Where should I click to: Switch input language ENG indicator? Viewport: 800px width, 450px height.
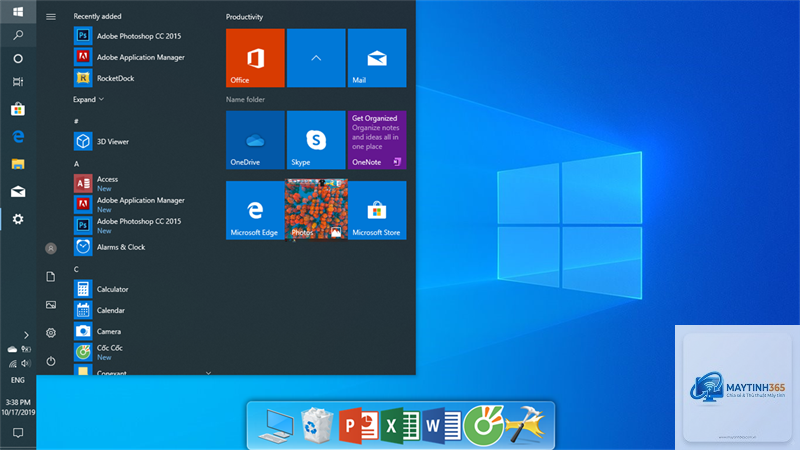(x=18, y=380)
